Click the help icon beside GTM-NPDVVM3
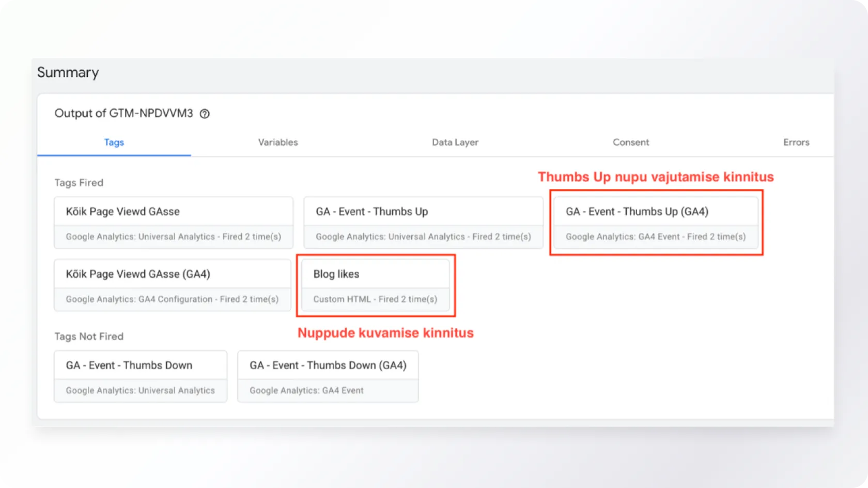 pyautogui.click(x=205, y=114)
